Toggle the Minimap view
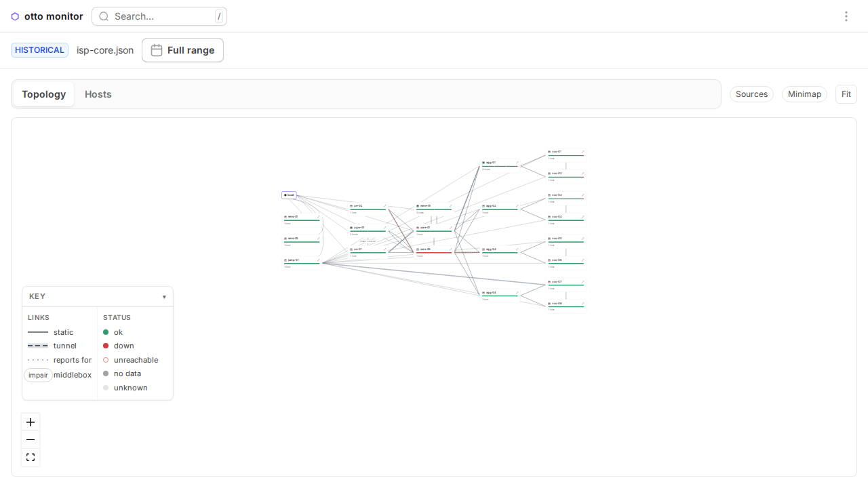 (804, 94)
